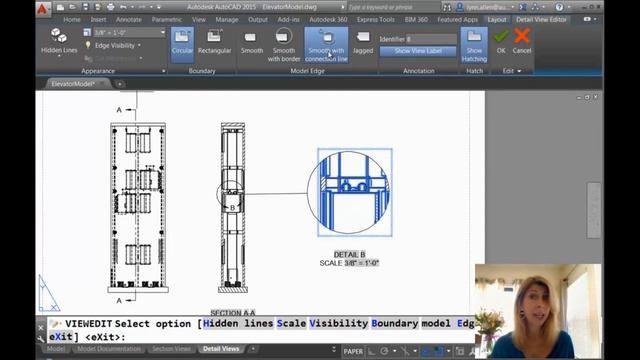
Task: Choose Hidden lines option in command line
Action: (x=238, y=324)
